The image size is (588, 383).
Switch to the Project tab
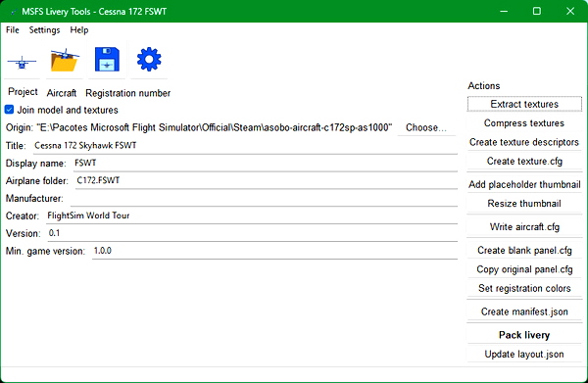[23, 92]
